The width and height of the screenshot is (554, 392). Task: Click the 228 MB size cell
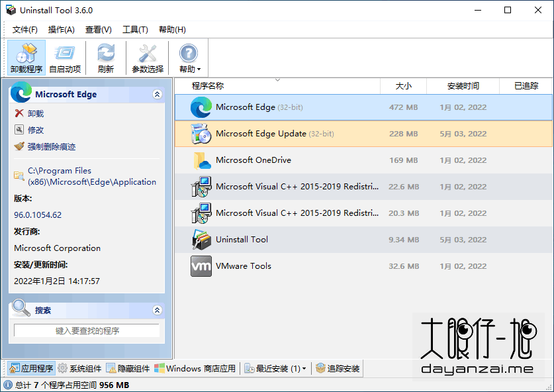(404, 134)
